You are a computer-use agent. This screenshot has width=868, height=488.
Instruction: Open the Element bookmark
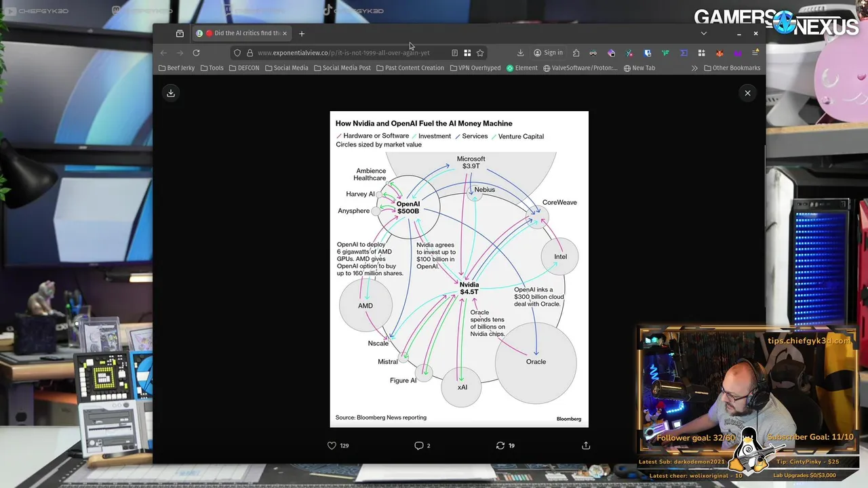coord(522,68)
